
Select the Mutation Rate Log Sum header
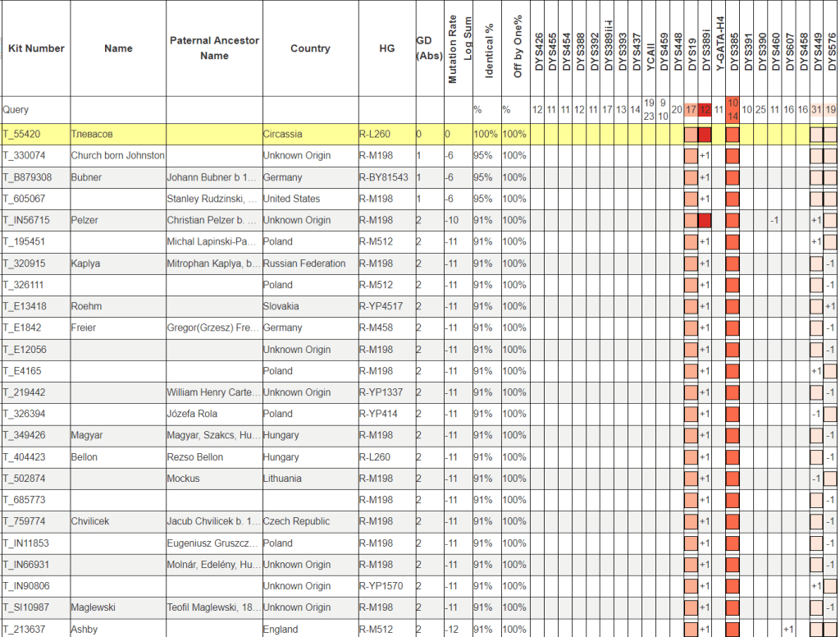(x=459, y=48)
